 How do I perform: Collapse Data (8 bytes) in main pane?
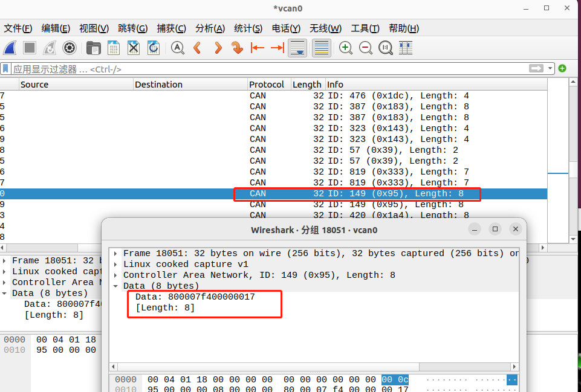tap(4, 293)
